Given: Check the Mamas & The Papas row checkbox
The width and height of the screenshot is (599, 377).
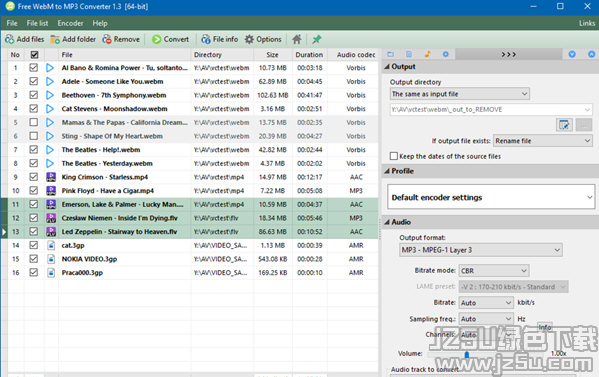Looking at the screenshot, I should click(x=34, y=122).
